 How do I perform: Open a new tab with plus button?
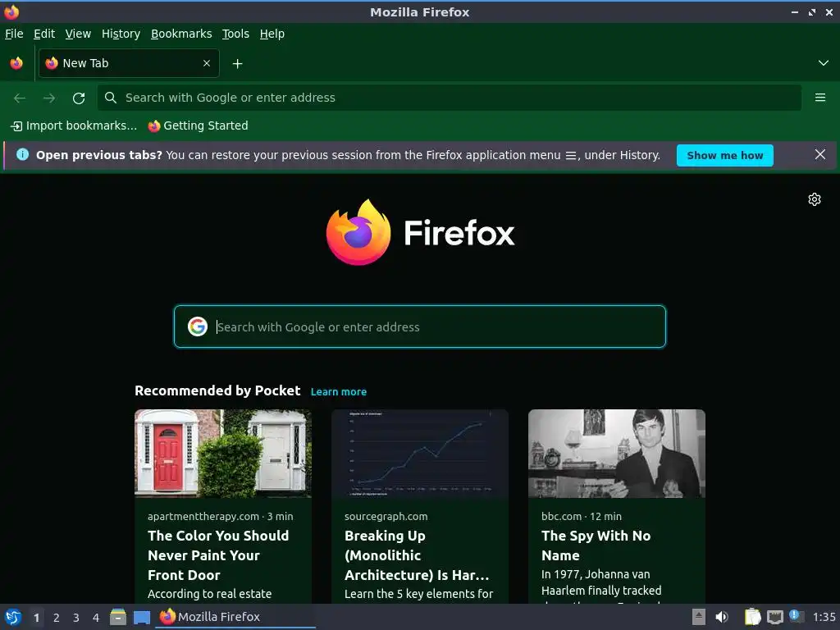pyautogui.click(x=237, y=64)
